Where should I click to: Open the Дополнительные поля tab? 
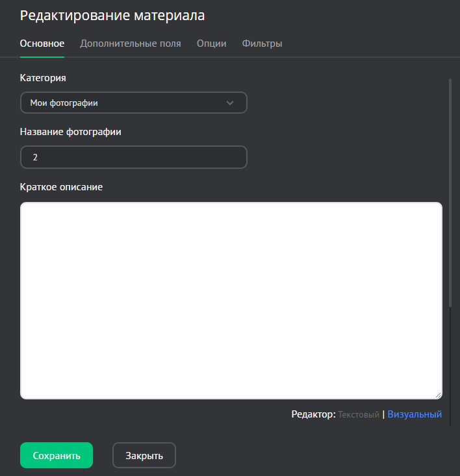tap(130, 44)
